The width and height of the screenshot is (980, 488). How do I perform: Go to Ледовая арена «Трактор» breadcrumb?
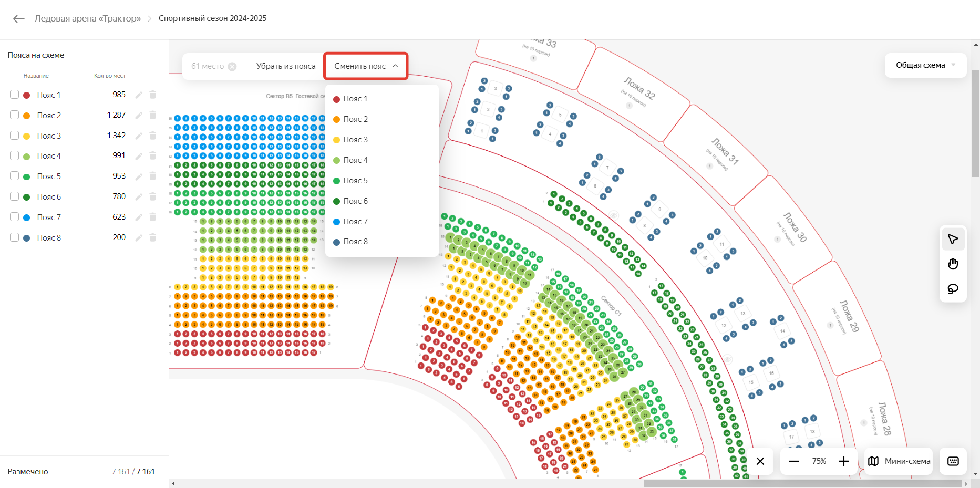(x=88, y=18)
